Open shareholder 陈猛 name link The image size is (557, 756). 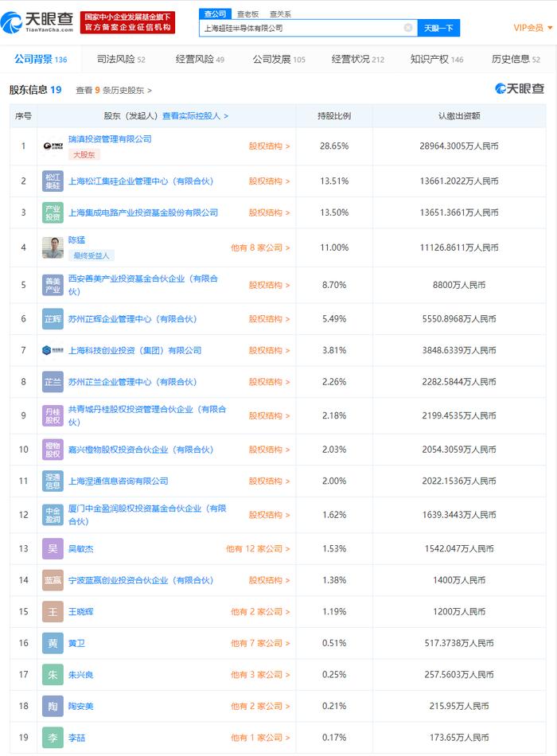pyautogui.click(x=76, y=240)
